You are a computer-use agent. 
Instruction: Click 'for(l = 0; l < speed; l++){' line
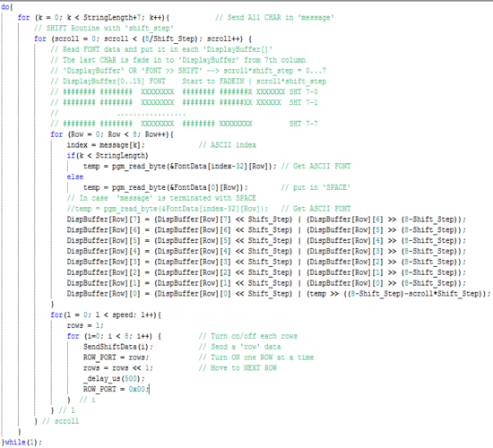[106, 315]
